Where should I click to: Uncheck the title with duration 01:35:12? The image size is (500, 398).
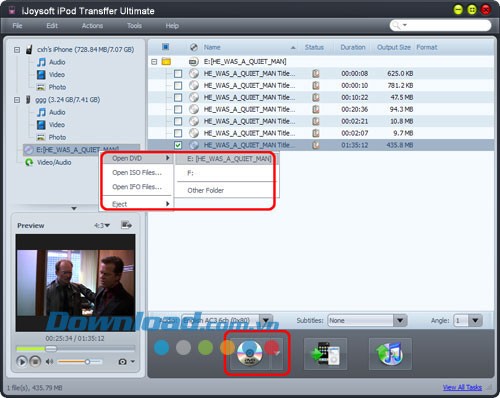[178, 145]
